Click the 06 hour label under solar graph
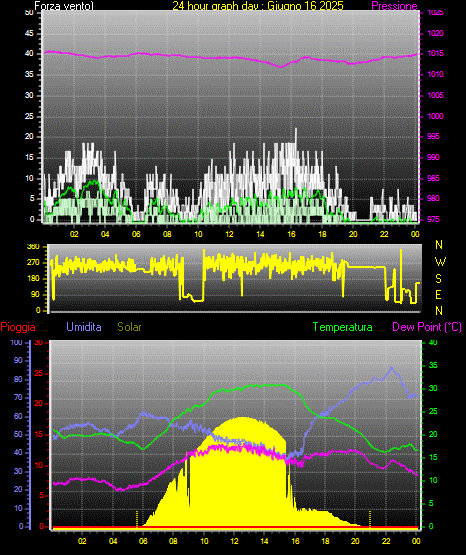Image resolution: width=466 pixels, height=555 pixels. click(143, 541)
